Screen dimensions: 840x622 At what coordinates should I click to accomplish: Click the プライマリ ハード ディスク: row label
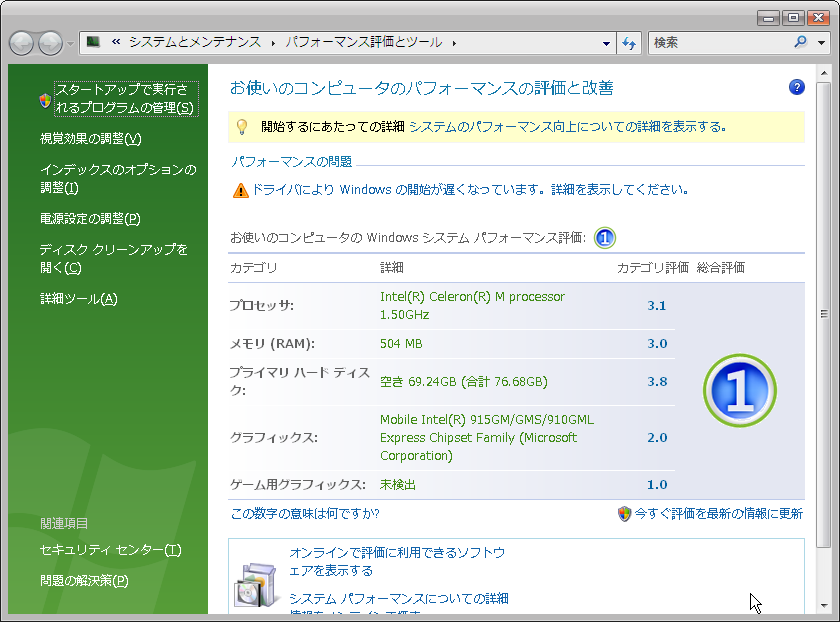299,381
